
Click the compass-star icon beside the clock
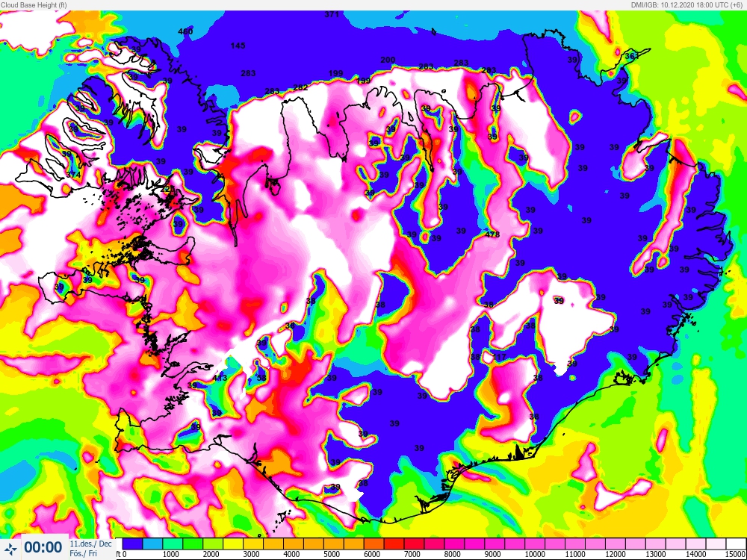(10, 548)
